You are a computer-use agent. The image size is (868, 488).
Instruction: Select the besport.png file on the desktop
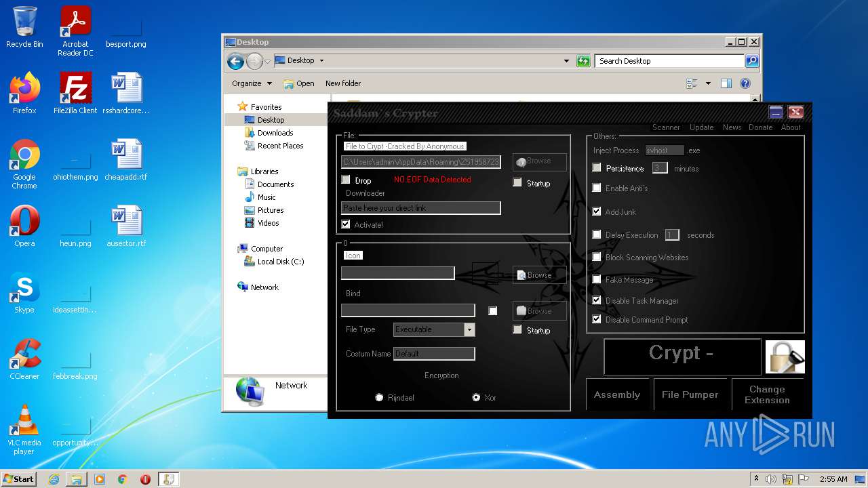click(126, 32)
